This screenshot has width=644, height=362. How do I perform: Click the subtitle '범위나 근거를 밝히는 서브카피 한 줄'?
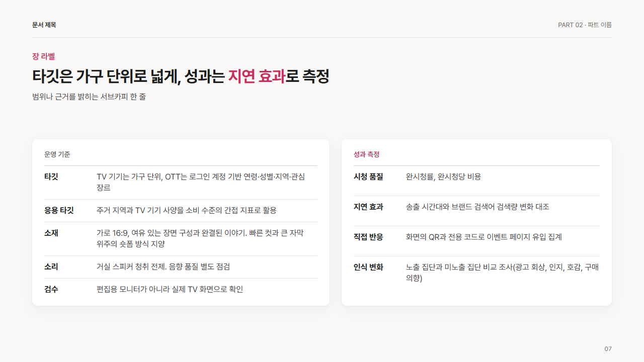coord(89,97)
